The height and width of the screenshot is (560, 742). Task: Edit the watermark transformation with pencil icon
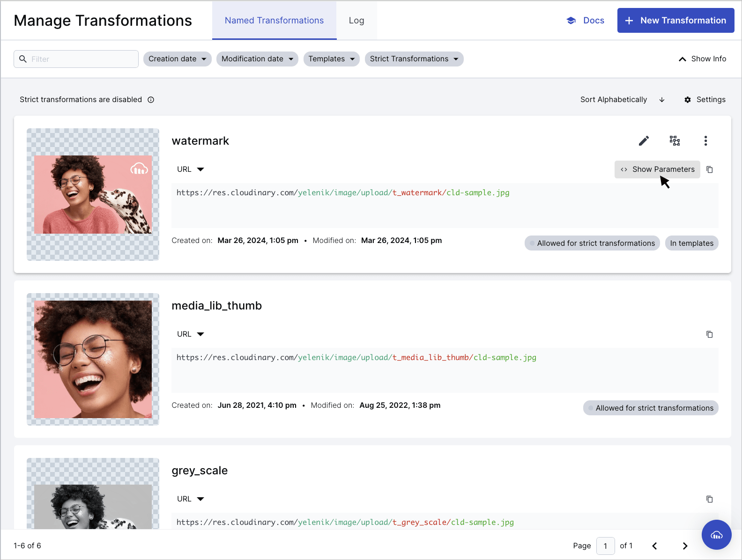644,141
